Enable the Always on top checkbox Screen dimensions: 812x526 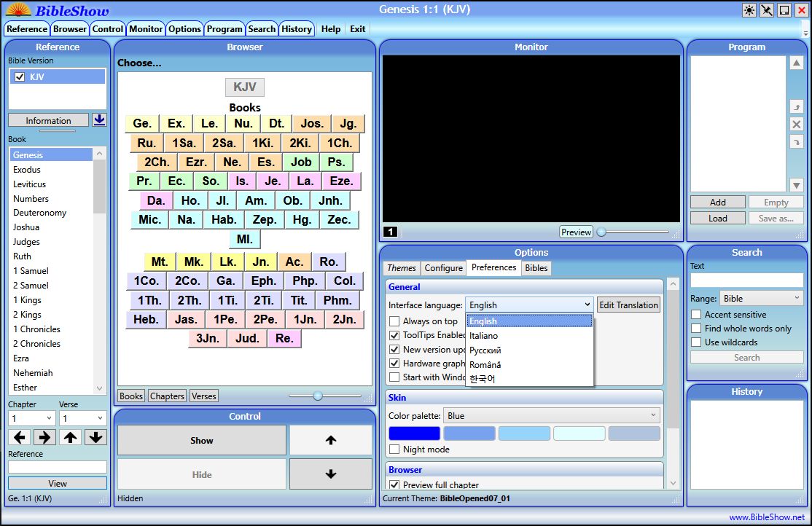[x=394, y=321]
